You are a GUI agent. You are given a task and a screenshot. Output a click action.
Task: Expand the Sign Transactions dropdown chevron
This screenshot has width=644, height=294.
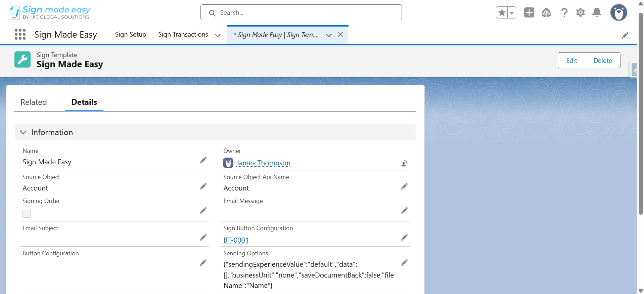coord(218,35)
